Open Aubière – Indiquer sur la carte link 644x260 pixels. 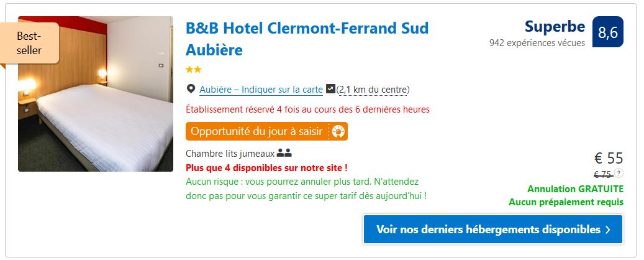261,90
